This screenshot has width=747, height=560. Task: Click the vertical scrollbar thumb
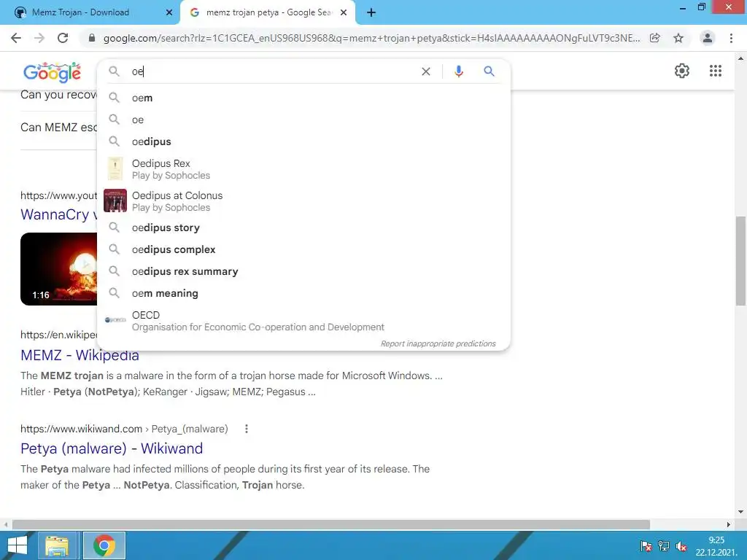(740, 261)
